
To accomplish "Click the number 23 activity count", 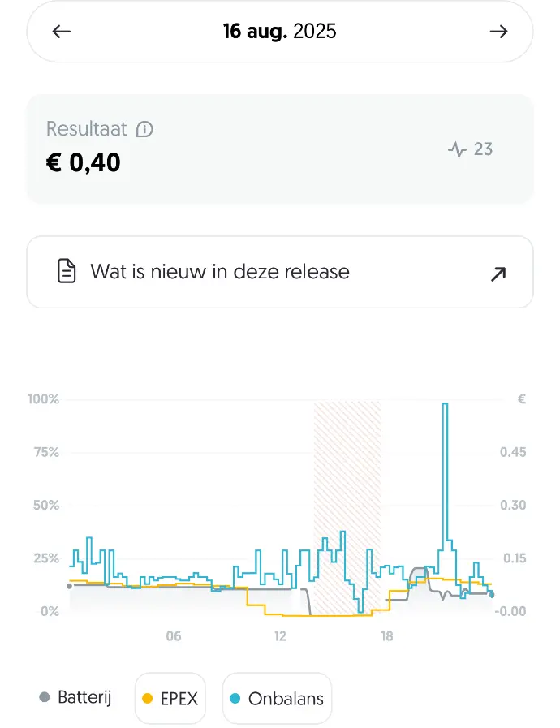I will coord(483,149).
